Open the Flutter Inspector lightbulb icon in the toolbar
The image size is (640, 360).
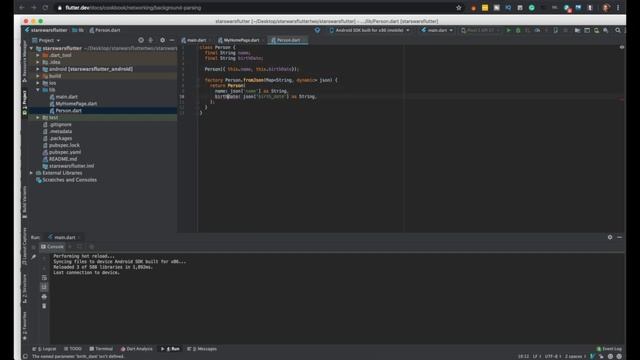(x=317, y=30)
